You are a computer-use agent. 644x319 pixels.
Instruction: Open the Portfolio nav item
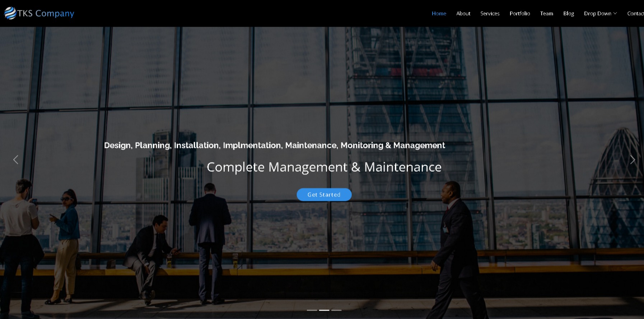point(519,14)
